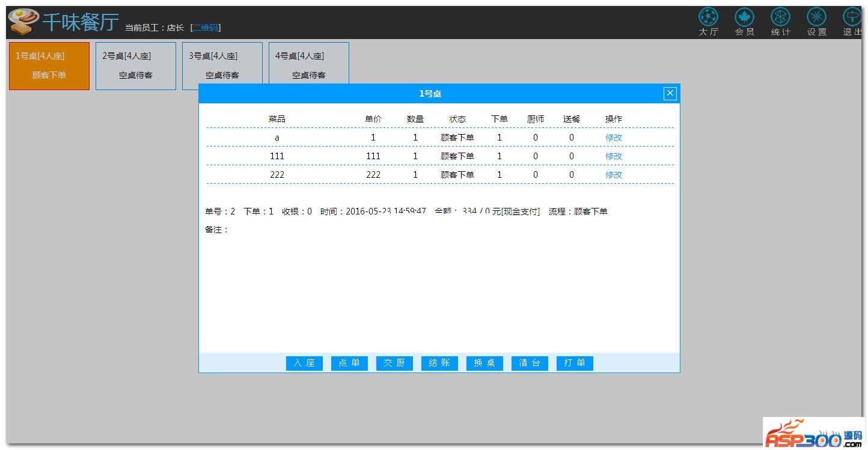Click the 厨师 column header
Screen dimensions: 868x450
coord(536,119)
